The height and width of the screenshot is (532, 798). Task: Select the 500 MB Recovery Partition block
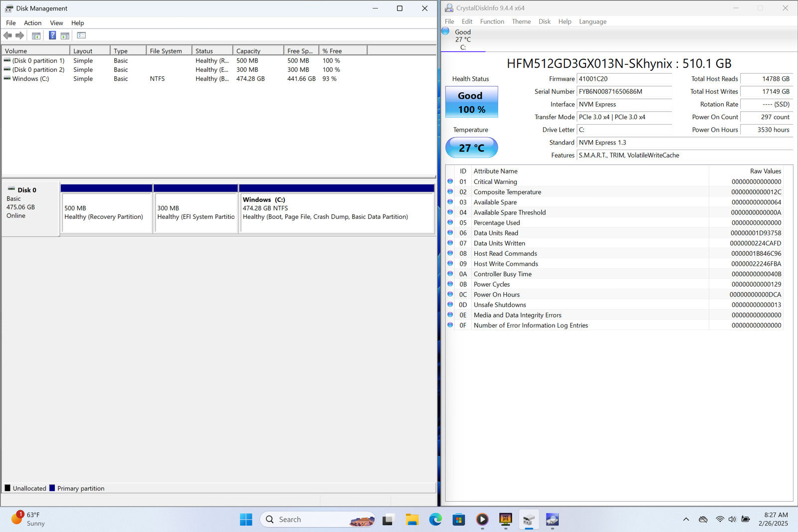[x=107, y=213]
